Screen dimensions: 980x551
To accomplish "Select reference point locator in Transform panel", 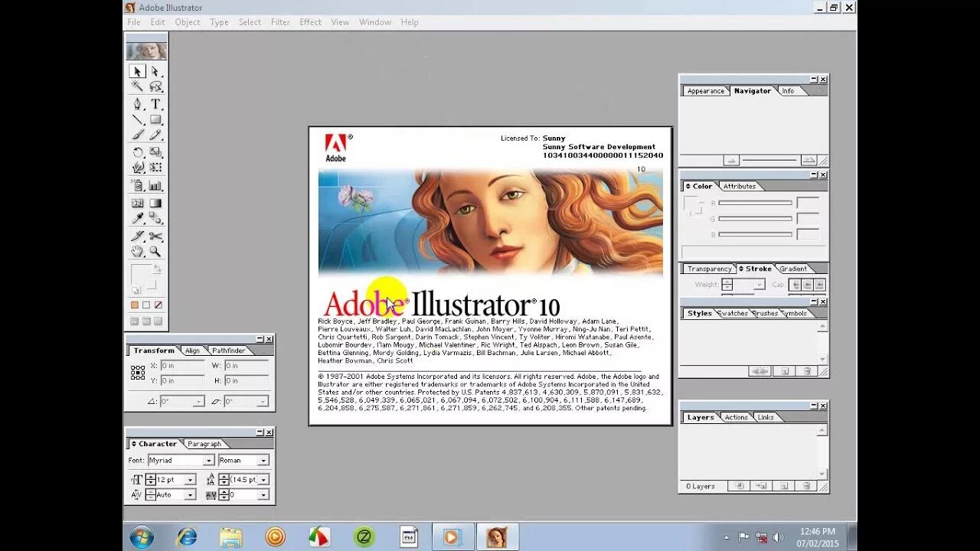I will [138, 373].
